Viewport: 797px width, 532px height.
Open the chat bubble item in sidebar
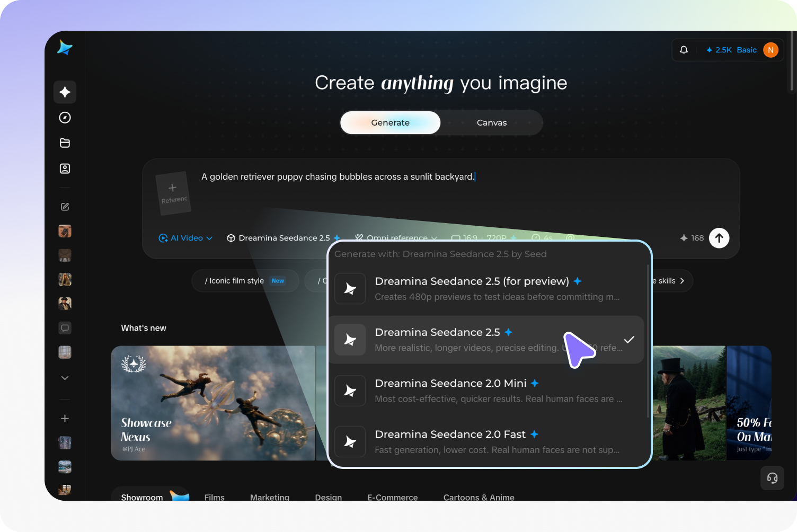[x=65, y=328]
